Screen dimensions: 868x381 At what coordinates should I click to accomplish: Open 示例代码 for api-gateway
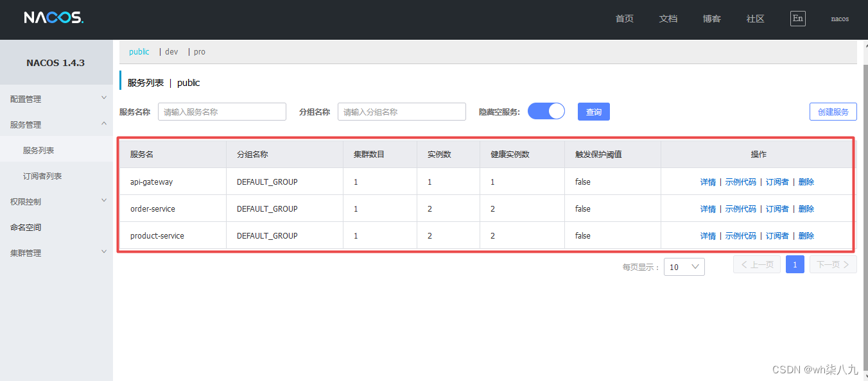coord(741,182)
